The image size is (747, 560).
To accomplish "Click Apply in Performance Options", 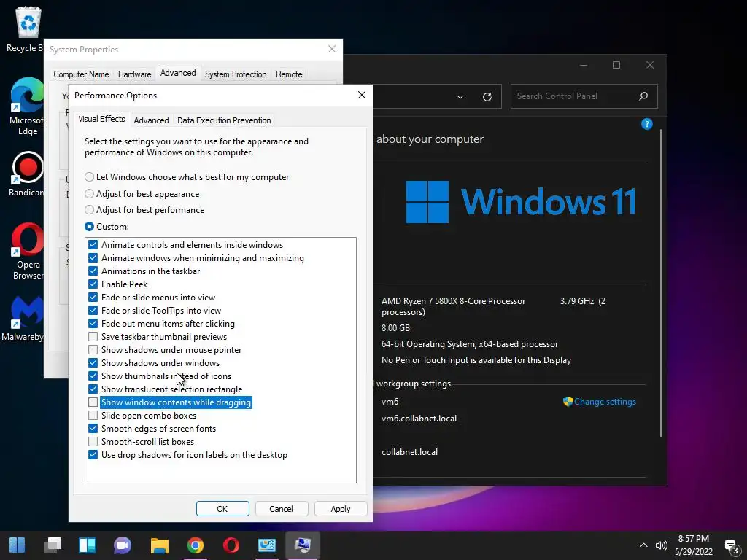I will [x=341, y=508].
